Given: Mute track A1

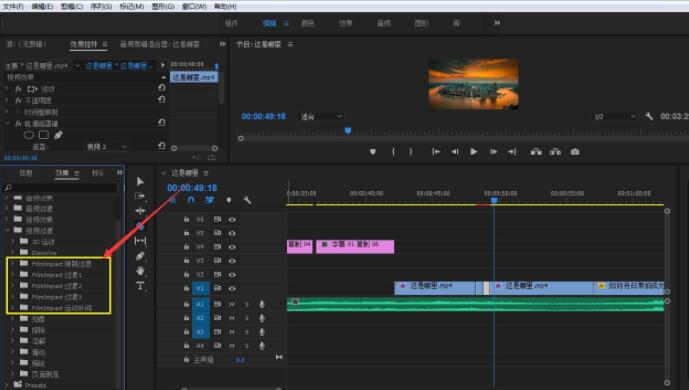Looking at the screenshot, I should click(x=232, y=304).
